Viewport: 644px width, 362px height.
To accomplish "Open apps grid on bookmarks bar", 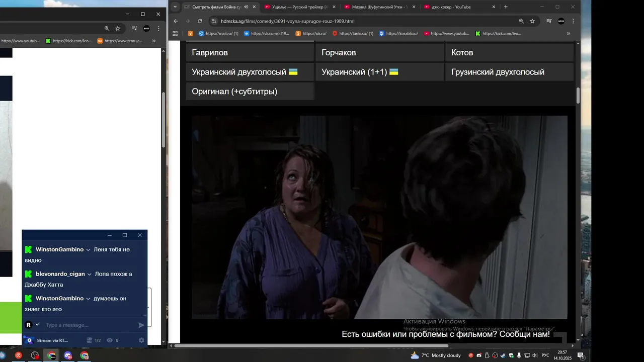I will [x=175, y=34].
